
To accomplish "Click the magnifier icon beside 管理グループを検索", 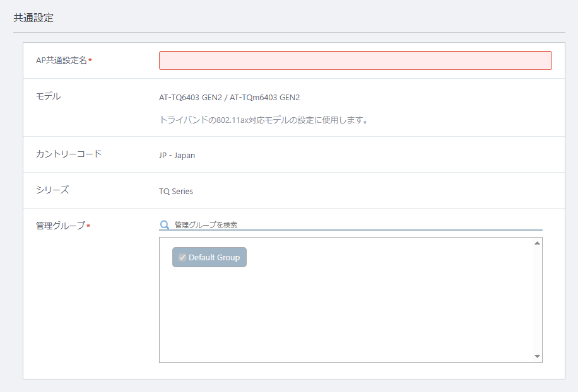I will (x=165, y=224).
